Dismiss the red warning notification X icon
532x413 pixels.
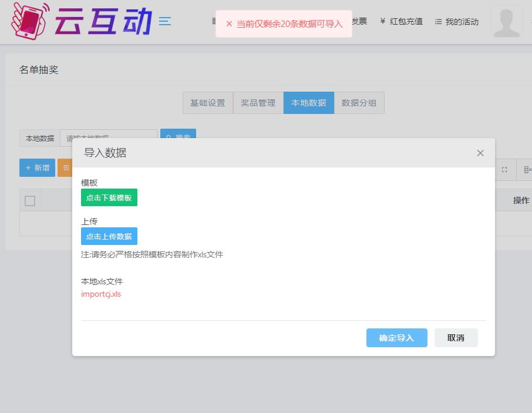point(229,24)
